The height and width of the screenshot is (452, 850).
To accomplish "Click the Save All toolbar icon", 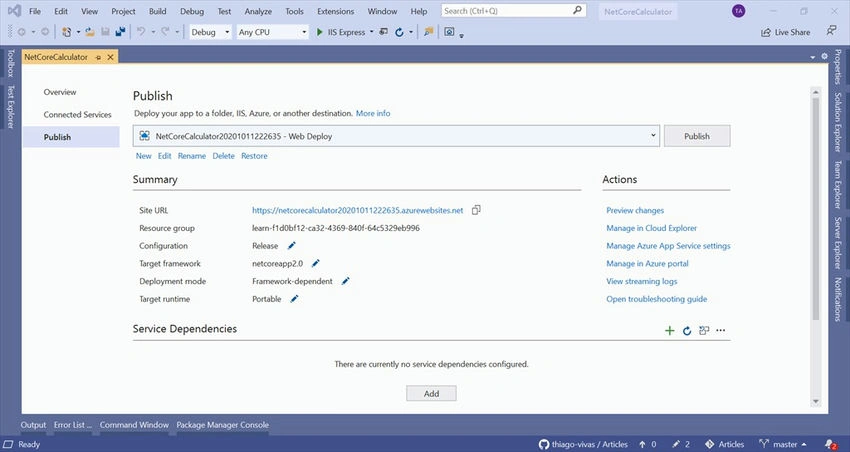I will point(120,32).
